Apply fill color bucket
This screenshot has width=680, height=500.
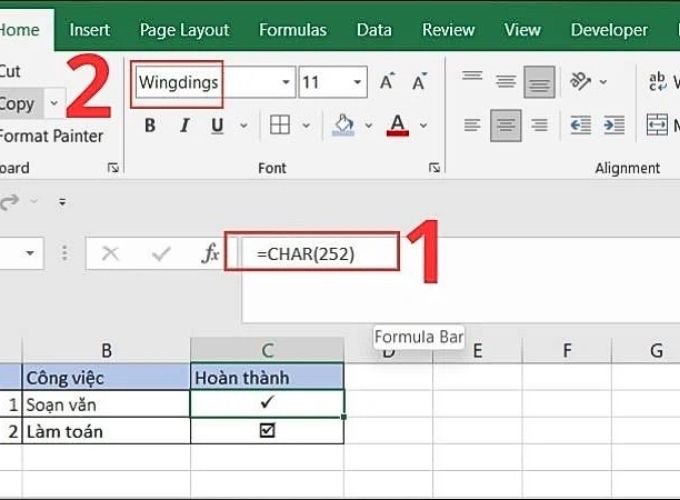tap(344, 125)
